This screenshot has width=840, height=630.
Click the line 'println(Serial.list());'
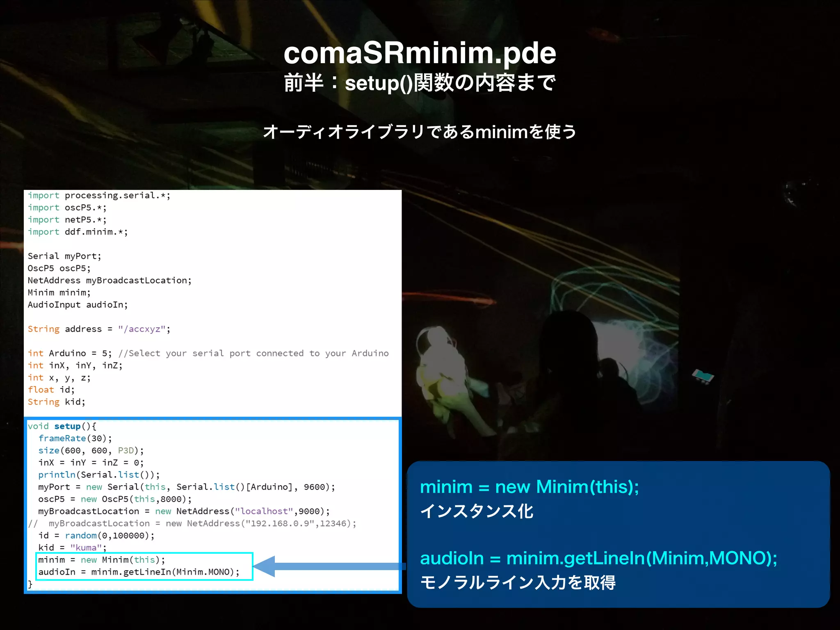99,475
